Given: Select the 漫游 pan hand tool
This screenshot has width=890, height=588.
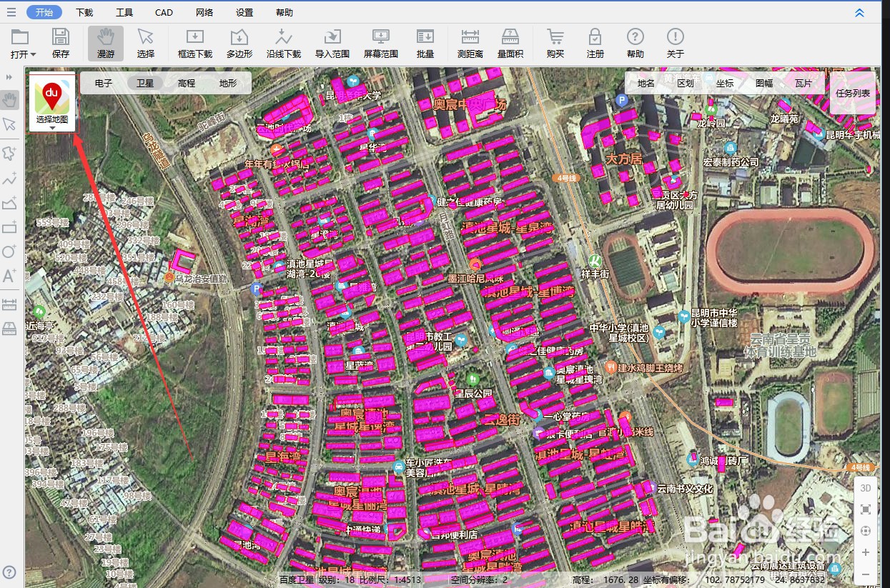Looking at the screenshot, I should pyautogui.click(x=106, y=44).
